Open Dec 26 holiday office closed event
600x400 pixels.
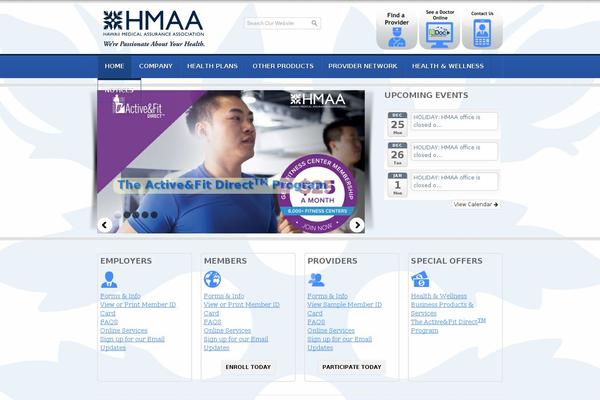454,151
